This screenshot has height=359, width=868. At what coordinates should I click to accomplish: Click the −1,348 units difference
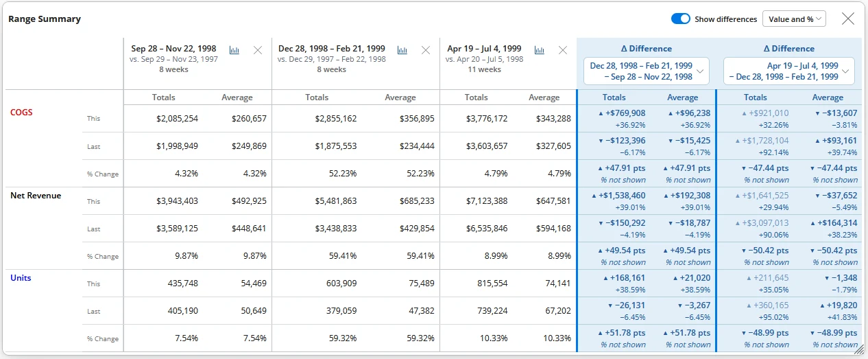(x=845, y=278)
